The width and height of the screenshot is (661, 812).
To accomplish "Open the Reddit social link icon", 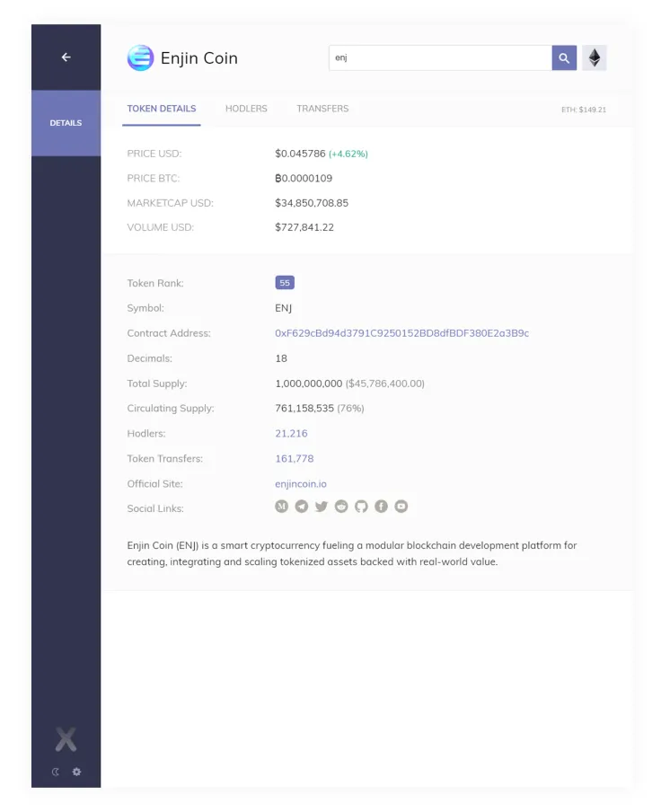I will 341,506.
